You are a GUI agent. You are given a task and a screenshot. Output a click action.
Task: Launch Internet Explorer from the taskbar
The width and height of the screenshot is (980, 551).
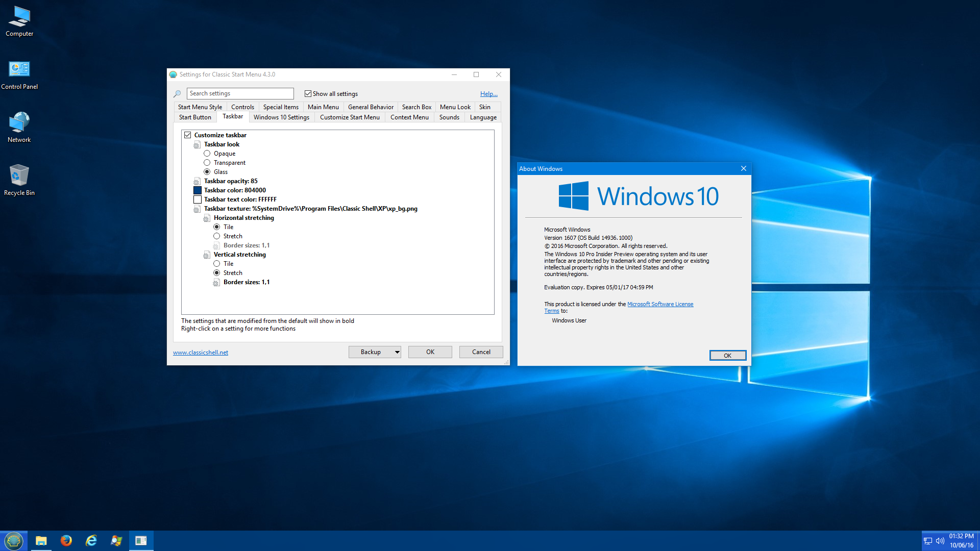point(91,540)
